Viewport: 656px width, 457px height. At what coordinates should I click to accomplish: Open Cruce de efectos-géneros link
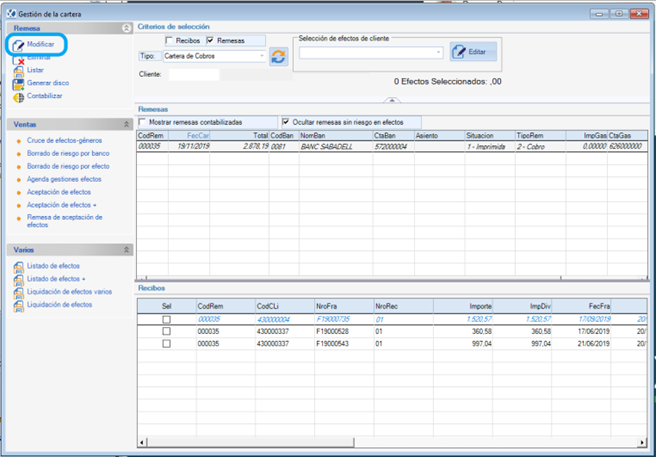pyautogui.click(x=64, y=141)
